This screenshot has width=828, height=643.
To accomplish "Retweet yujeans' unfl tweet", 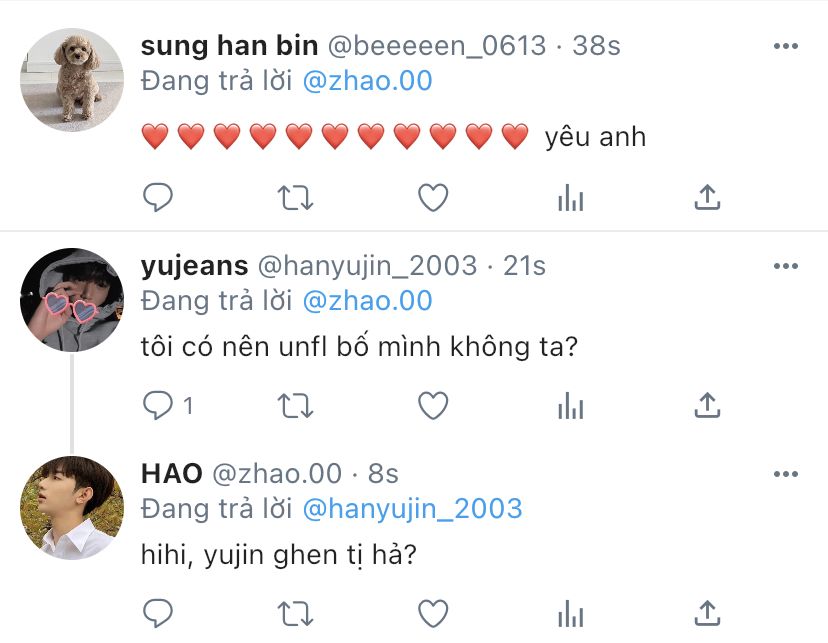I will coord(295,405).
